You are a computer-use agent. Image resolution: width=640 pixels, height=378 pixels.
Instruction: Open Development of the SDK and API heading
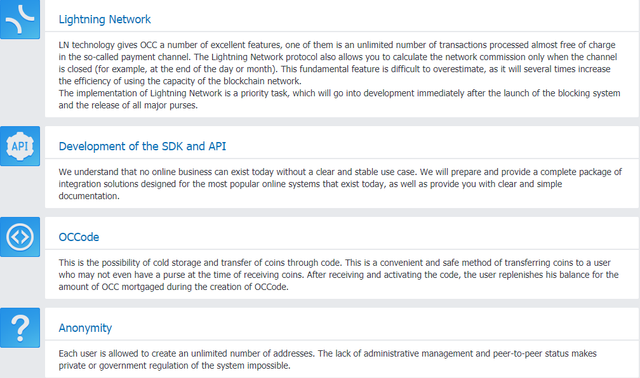pos(142,146)
